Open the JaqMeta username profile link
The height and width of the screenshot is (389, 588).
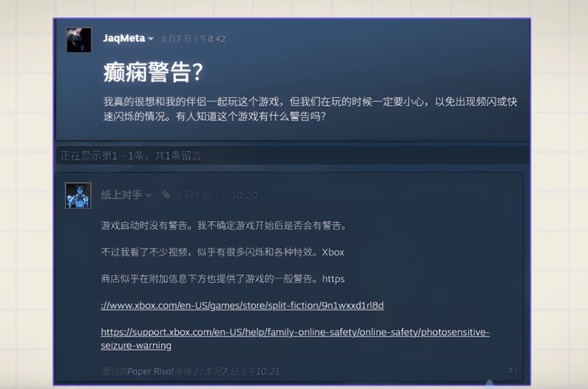(124, 38)
